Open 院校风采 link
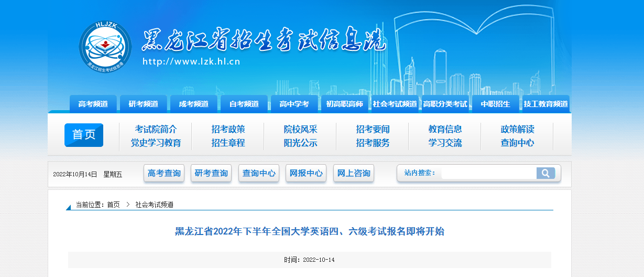 pos(300,129)
